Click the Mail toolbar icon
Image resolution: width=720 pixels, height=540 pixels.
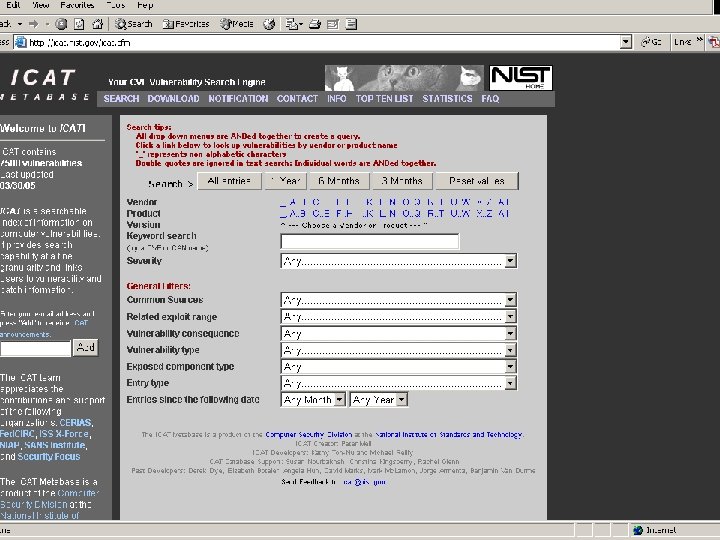[x=294, y=24]
